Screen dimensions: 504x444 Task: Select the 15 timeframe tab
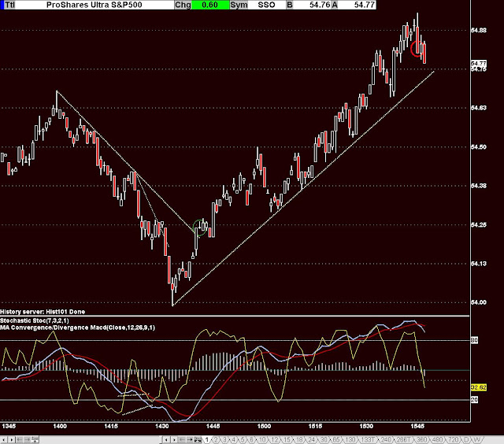point(287,440)
